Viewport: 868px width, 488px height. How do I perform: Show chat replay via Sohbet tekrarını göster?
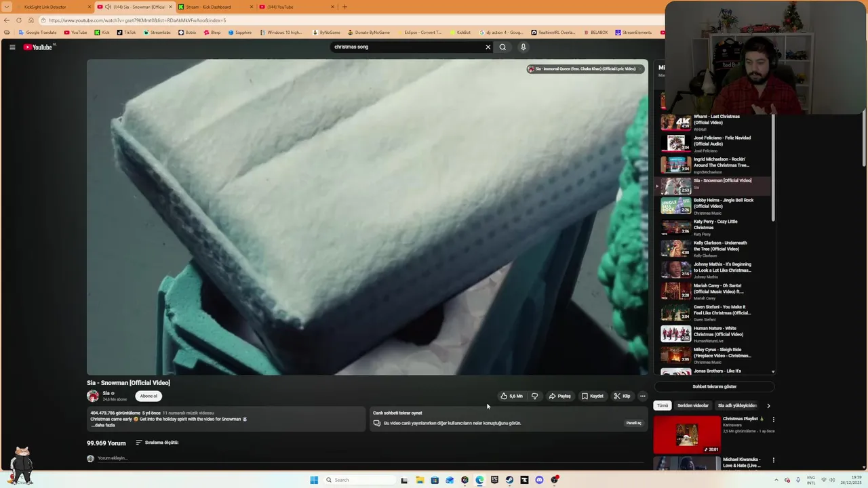click(714, 386)
